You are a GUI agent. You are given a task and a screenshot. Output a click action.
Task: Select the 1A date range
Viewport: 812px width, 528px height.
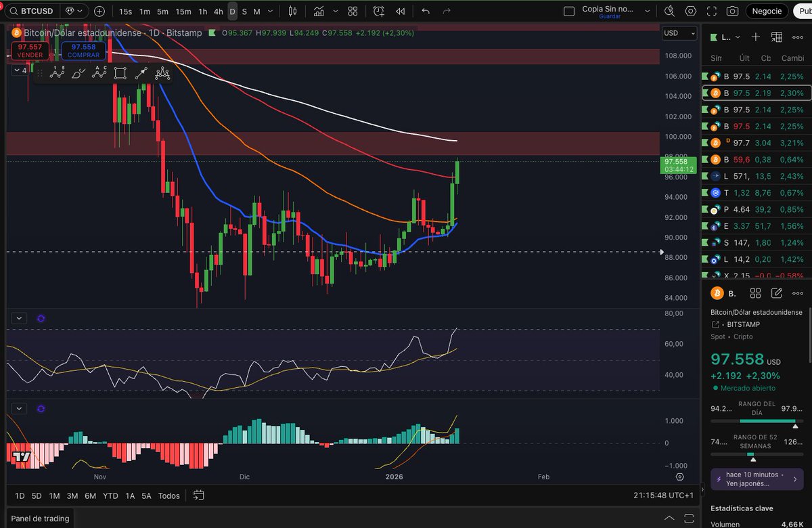(x=130, y=496)
